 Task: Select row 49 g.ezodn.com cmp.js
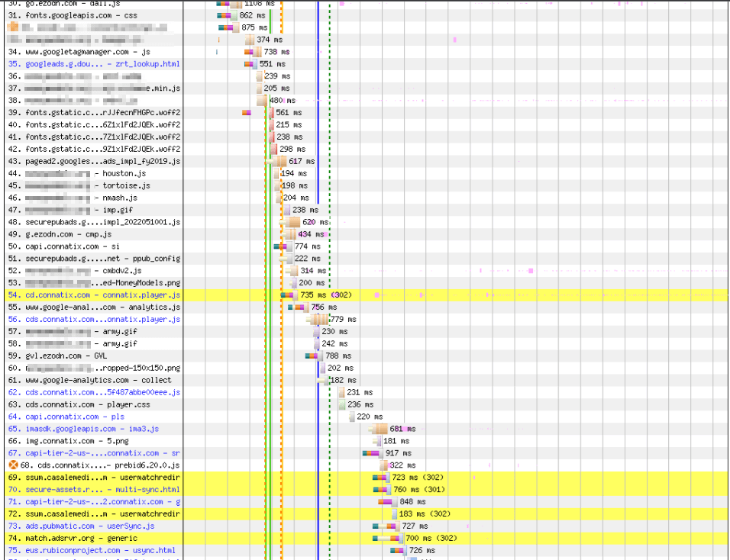pyautogui.click(x=60, y=234)
